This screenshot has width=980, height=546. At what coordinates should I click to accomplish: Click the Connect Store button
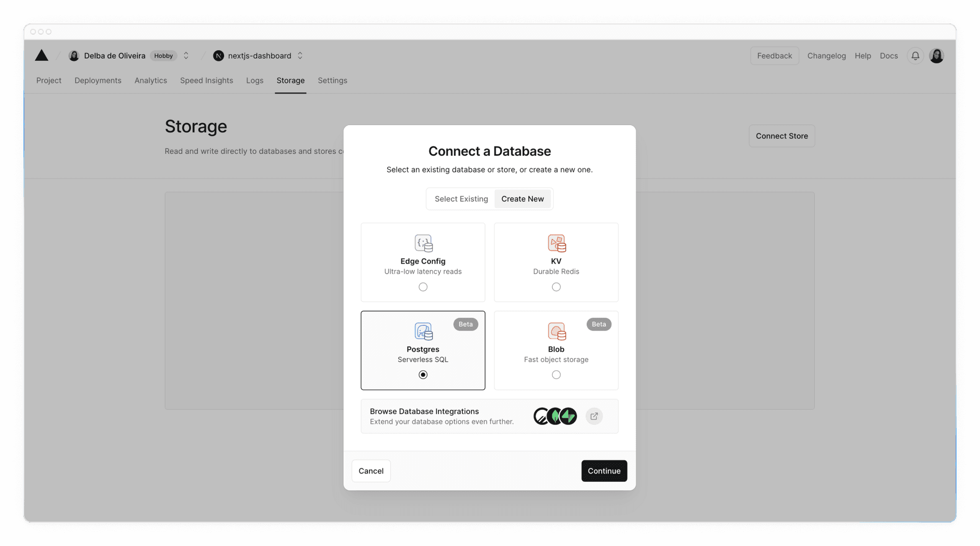click(782, 136)
